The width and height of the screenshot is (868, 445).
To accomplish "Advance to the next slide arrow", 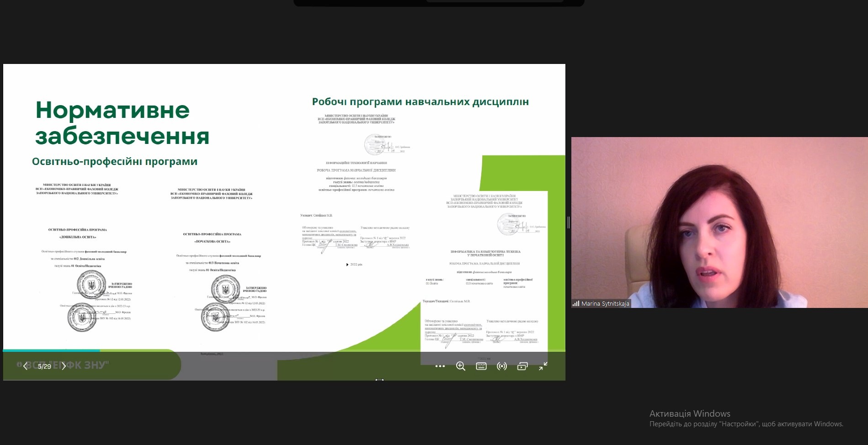I will [x=64, y=366].
